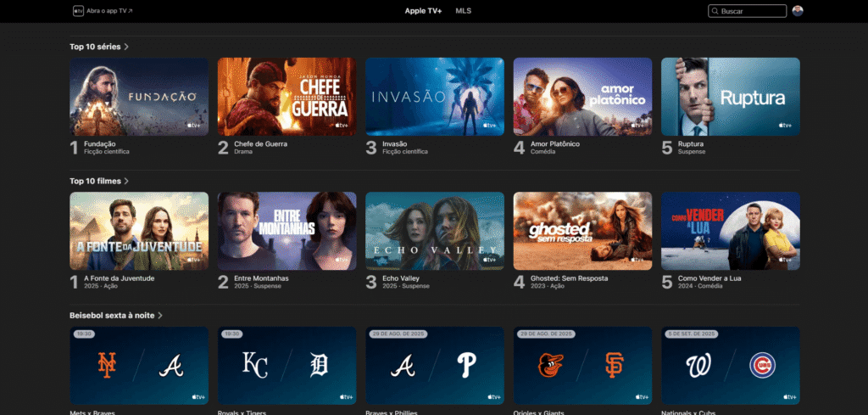Click the San Francisco Giants logo
The image size is (868, 415).
pyautogui.click(x=615, y=365)
